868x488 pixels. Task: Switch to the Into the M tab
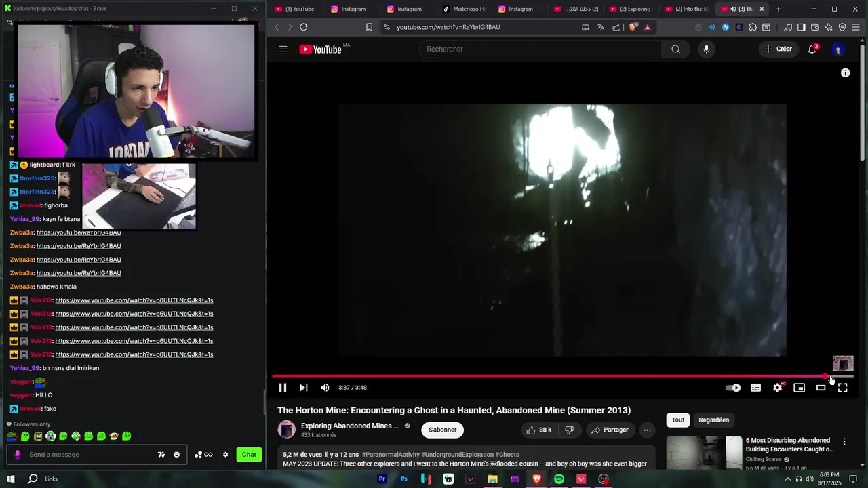[x=687, y=9]
